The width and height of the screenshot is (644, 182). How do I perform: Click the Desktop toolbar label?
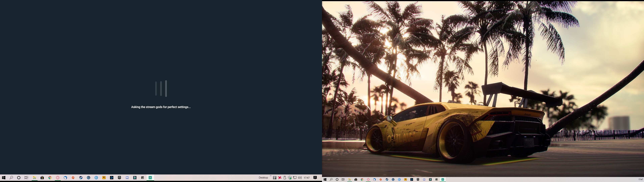[x=263, y=178]
